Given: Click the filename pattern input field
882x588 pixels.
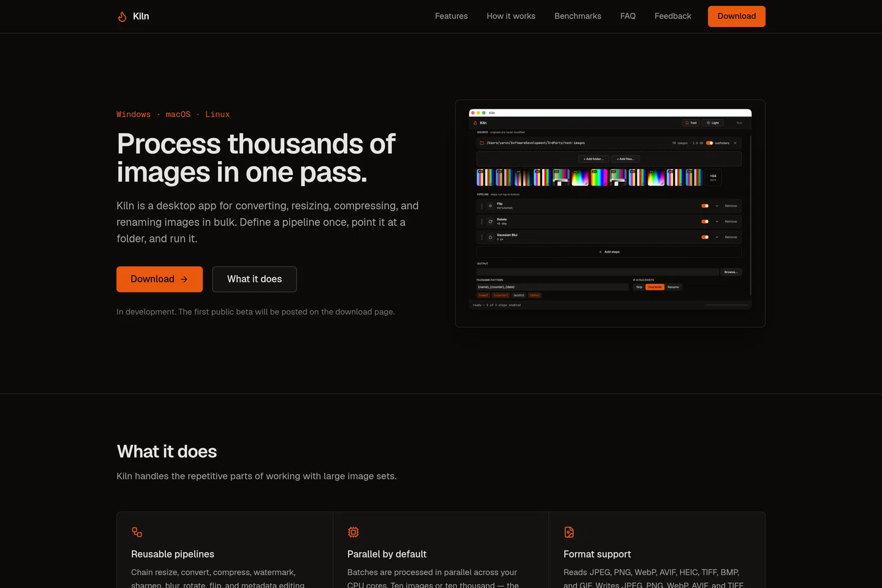Looking at the screenshot, I should pyautogui.click(x=552, y=287).
